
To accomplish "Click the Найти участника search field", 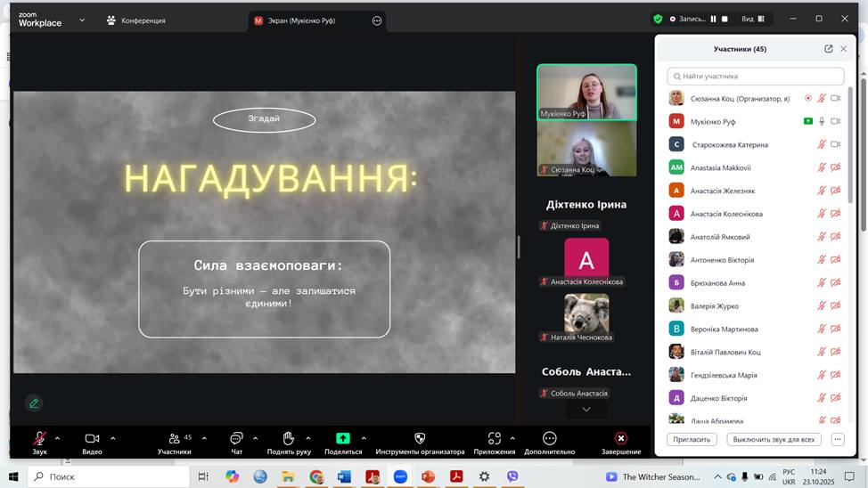I will 756,77.
